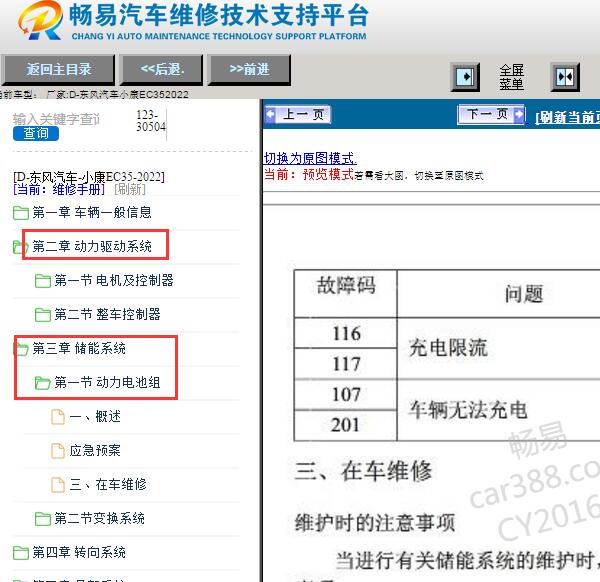Click fault code 107 cell
This screenshot has width=600, height=582.
coord(346,395)
